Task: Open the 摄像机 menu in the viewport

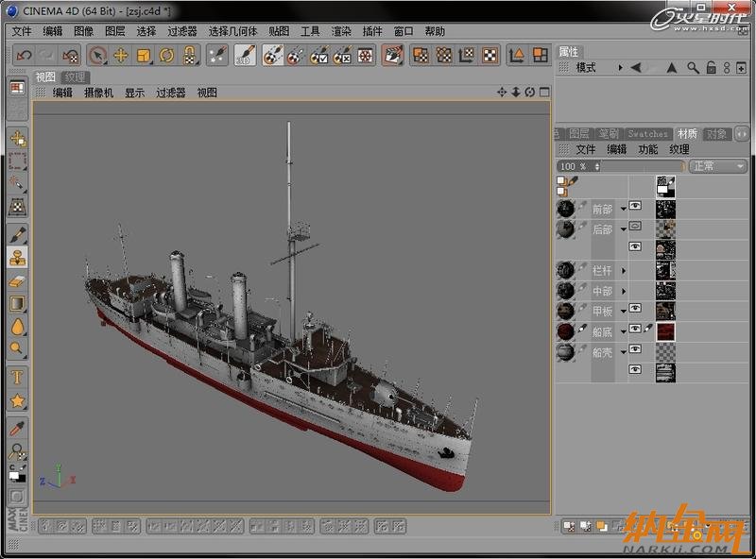Action: click(98, 93)
